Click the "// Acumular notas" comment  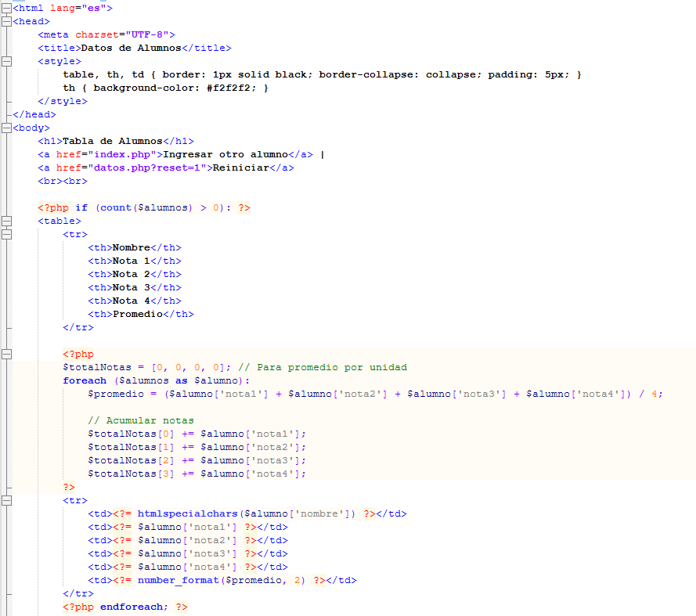pos(141,420)
